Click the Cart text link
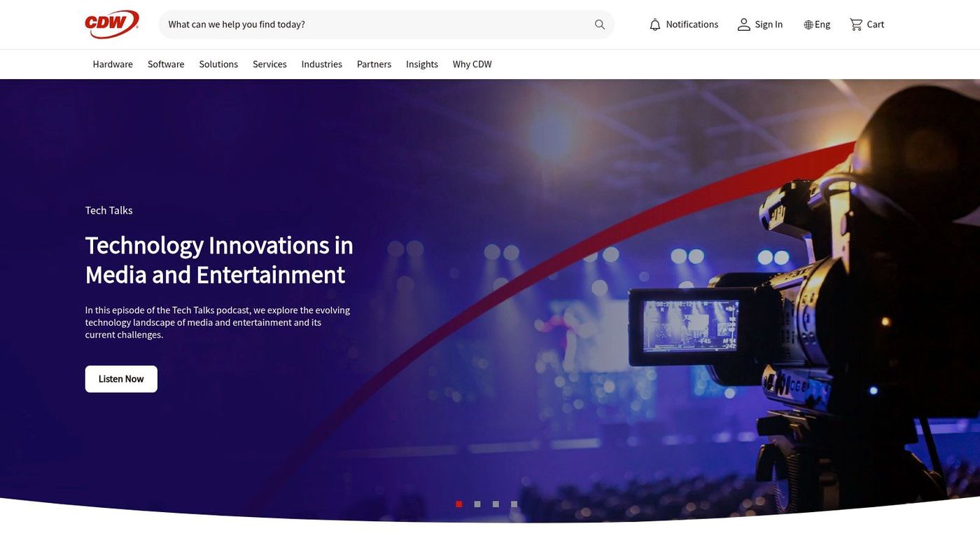The height and width of the screenshot is (552, 980). click(x=876, y=25)
